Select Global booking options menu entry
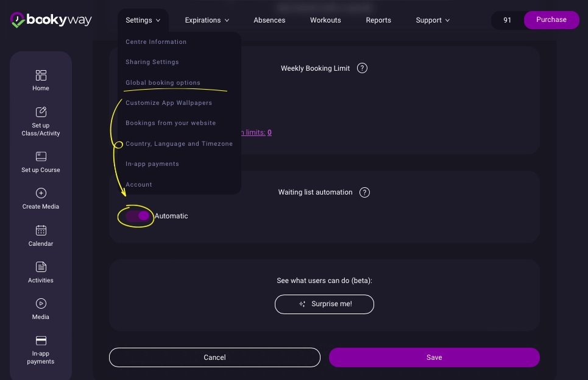Viewport: 588px width, 380px height. (163, 83)
